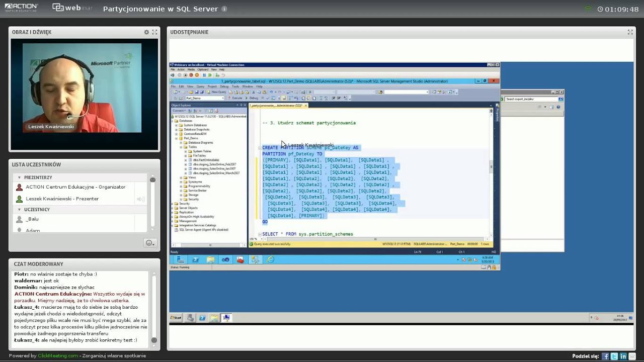Click the -- 3. Utwórz schemat partycjonowania comment
This screenshot has height=362, width=644.
(309, 123)
